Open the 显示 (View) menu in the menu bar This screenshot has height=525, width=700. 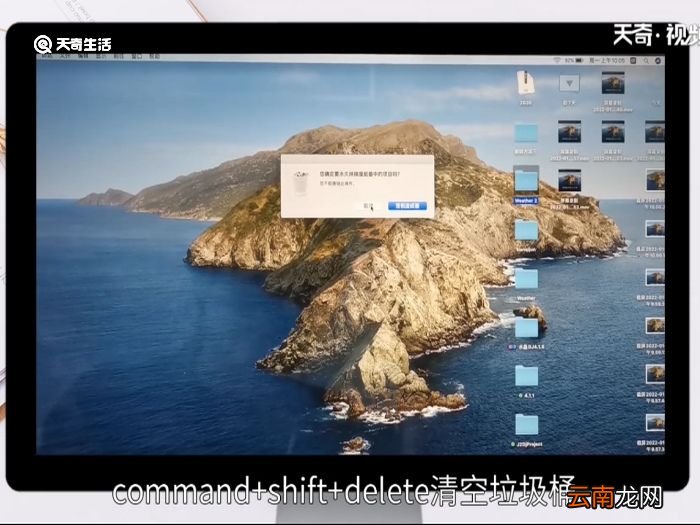pyautogui.click(x=101, y=57)
